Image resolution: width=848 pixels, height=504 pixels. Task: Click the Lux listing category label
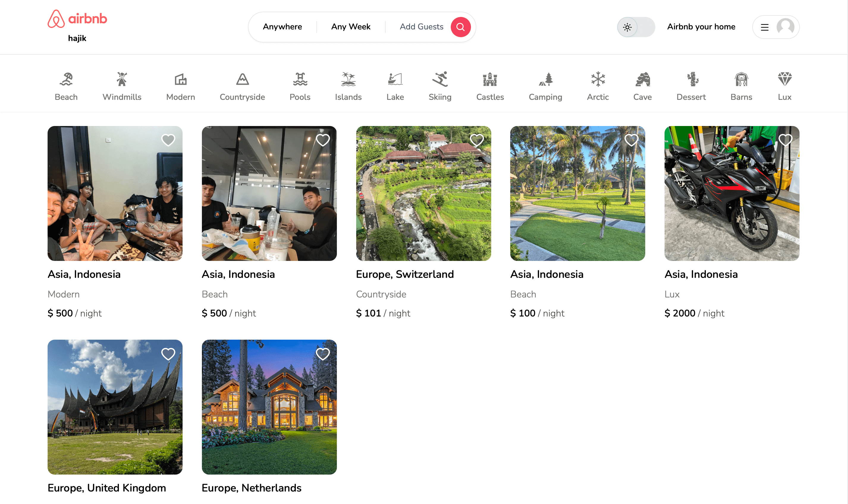click(x=672, y=294)
